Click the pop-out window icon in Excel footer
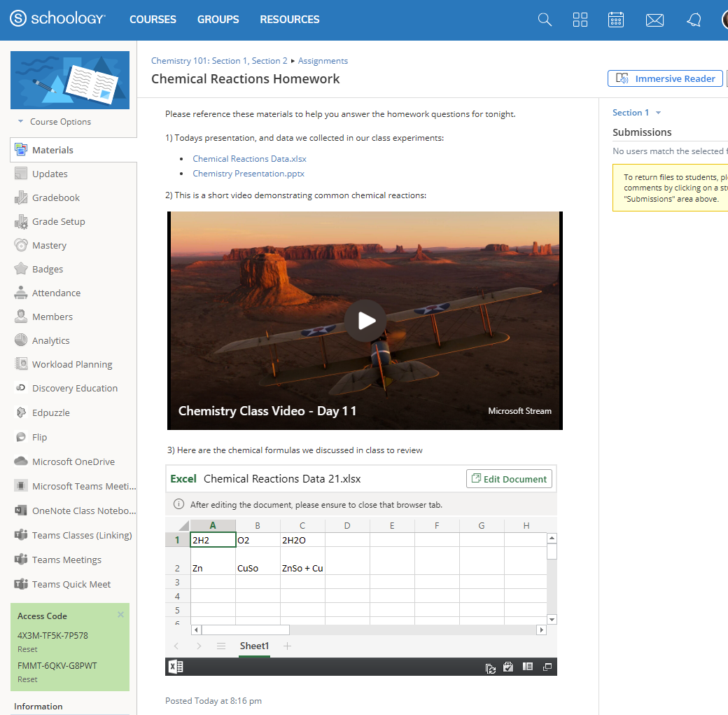 point(547,667)
